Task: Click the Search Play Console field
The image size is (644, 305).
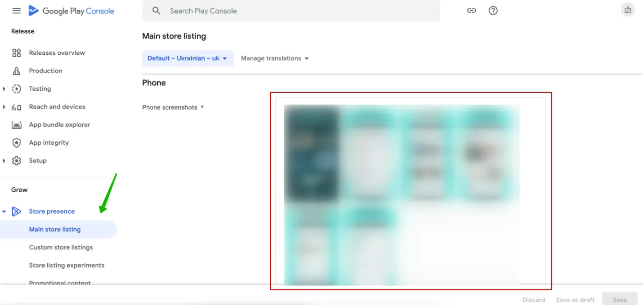Action: [x=291, y=11]
